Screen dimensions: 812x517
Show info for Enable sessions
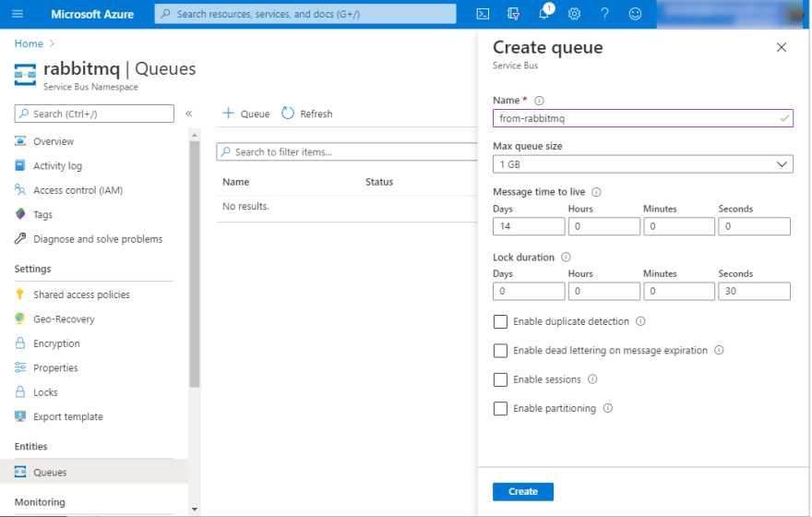click(x=592, y=379)
